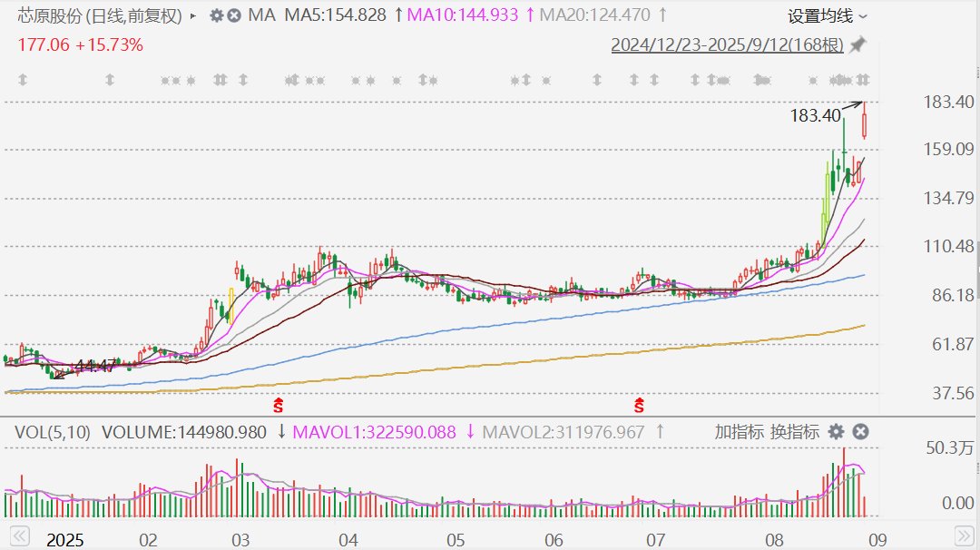Close the VOL indicator panel
The image size is (980, 550).
860,432
